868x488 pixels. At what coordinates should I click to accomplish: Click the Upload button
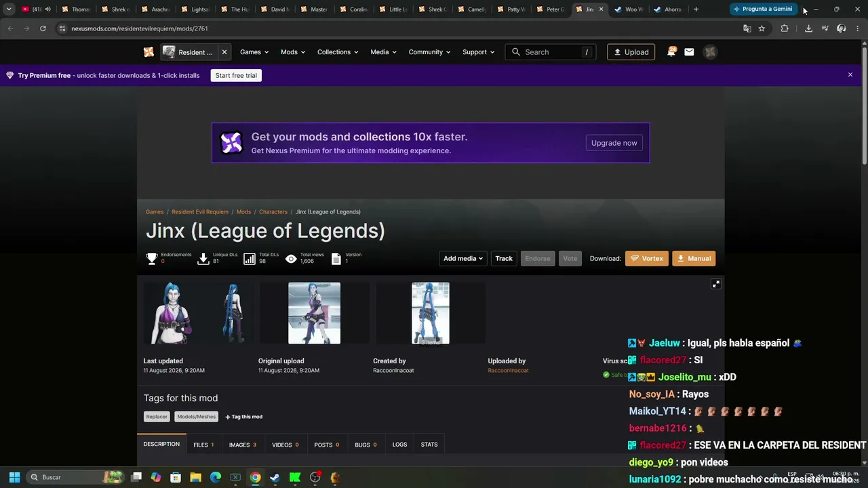coord(631,52)
